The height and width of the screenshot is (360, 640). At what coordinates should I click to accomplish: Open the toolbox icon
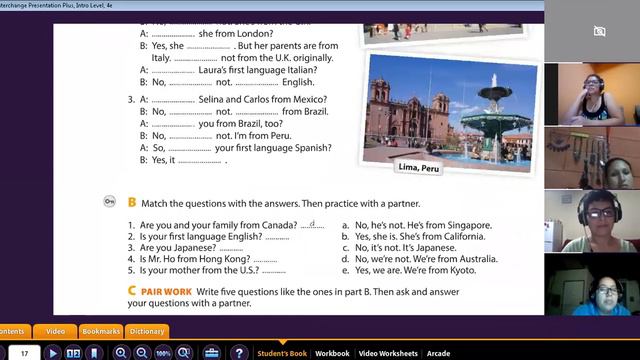click(211, 353)
